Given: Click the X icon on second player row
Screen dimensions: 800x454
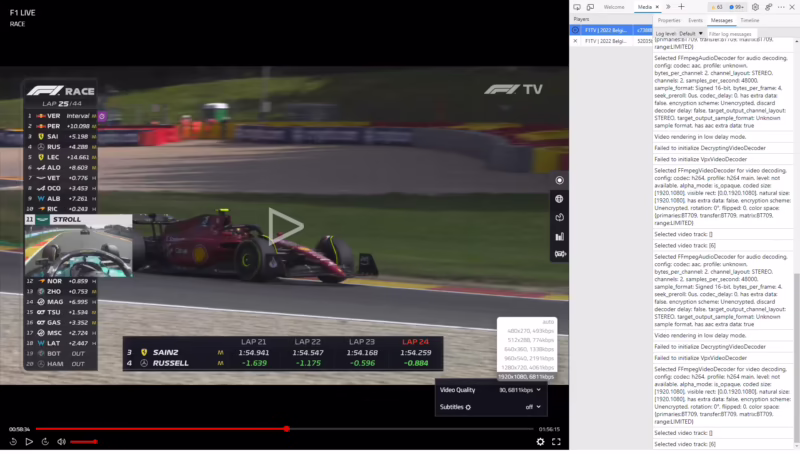Looking at the screenshot, I should (576, 41).
